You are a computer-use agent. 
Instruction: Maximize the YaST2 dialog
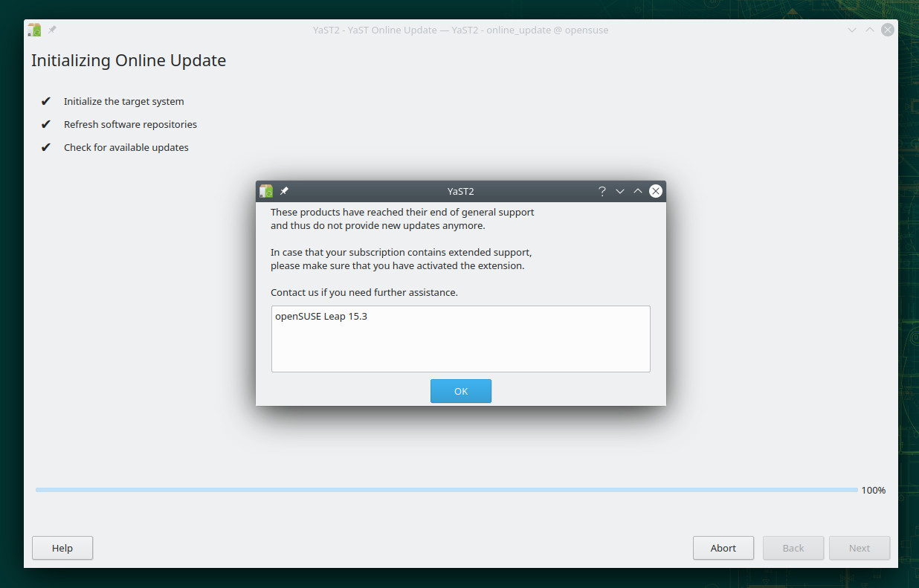click(638, 191)
